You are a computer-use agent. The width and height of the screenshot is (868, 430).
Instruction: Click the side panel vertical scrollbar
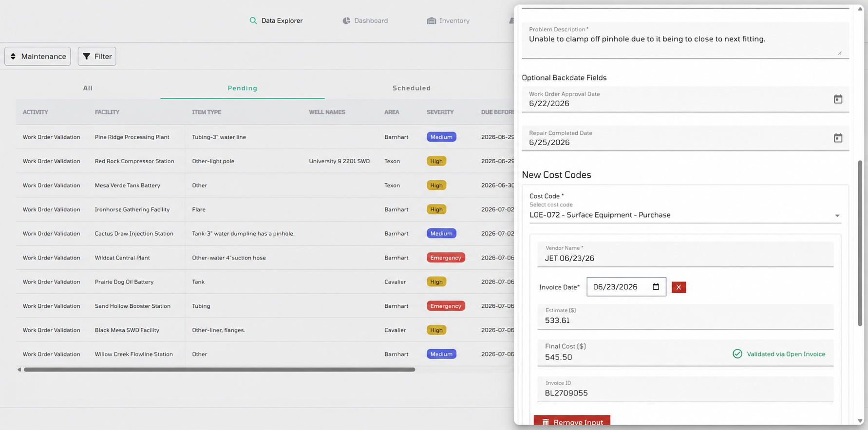click(x=860, y=243)
